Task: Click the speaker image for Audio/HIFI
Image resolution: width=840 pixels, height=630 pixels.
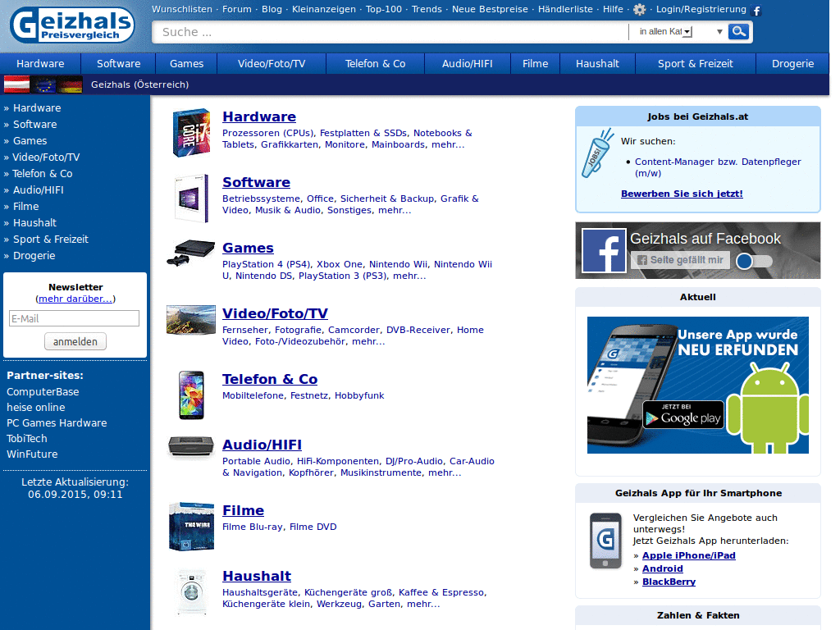Action: 190,447
